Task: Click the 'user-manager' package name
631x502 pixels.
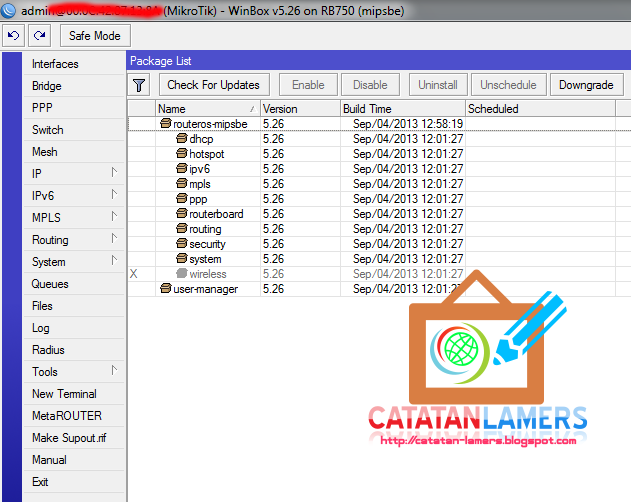Action: 206,289
